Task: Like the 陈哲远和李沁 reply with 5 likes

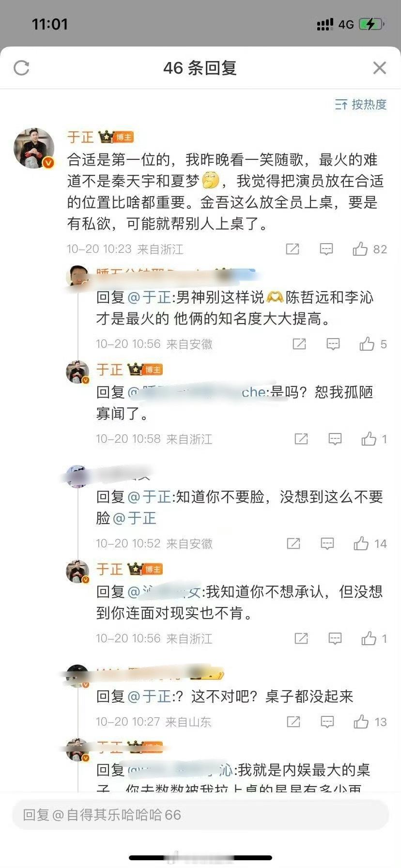Action: point(373,344)
